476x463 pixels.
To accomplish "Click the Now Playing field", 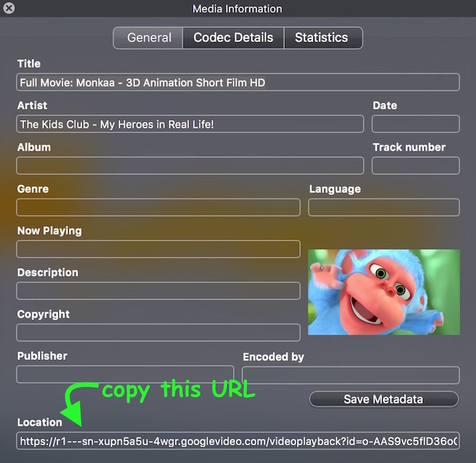I will [158, 250].
